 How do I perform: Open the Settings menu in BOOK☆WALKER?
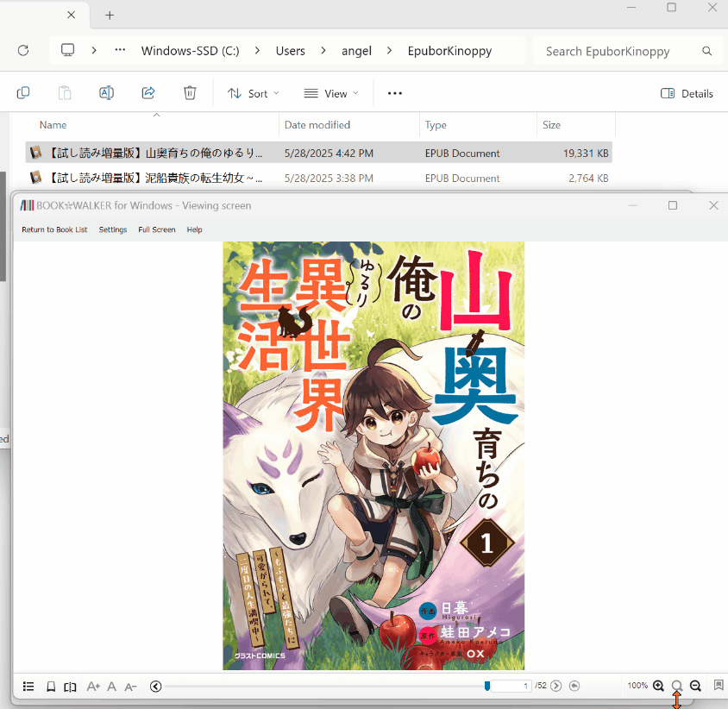(x=113, y=229)
